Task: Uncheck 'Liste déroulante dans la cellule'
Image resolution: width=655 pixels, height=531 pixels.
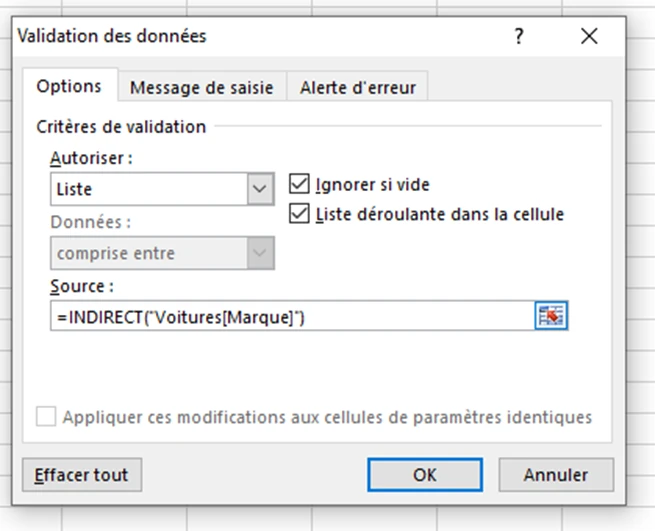Action: 298,213
